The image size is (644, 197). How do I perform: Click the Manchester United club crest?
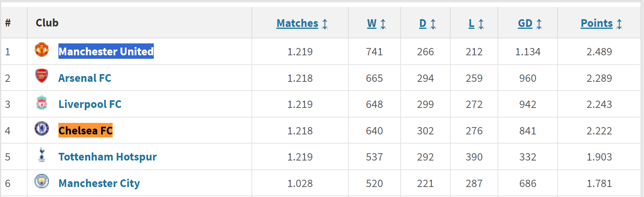(42, 50)
